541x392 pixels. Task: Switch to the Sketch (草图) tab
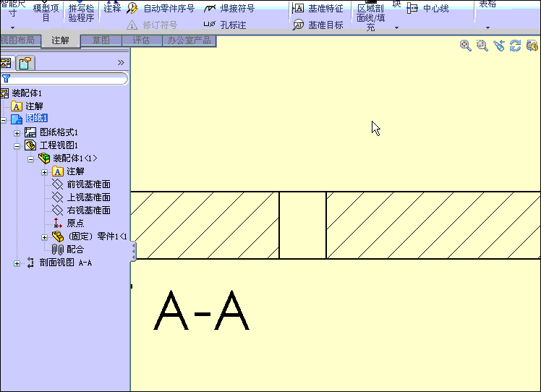(x=101, y=41)
